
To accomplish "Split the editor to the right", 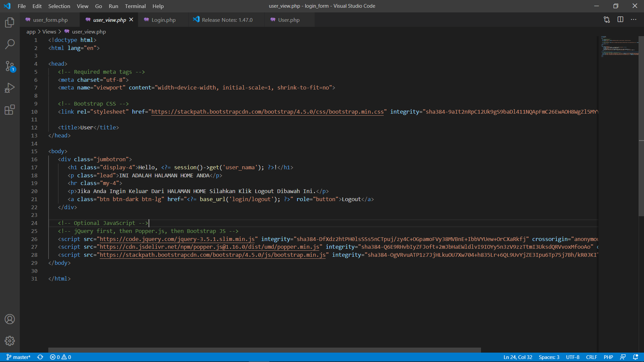I will pyautogui.click(x=620, y=20).
